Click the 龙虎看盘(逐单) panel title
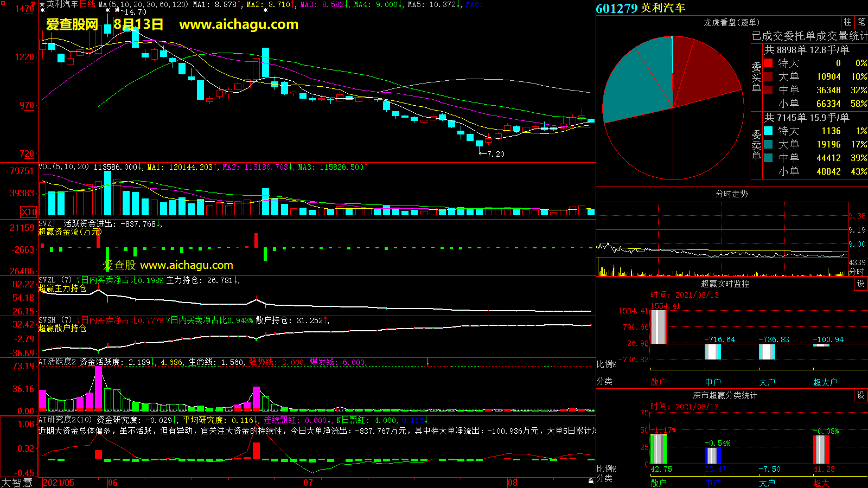 [731, 22]
